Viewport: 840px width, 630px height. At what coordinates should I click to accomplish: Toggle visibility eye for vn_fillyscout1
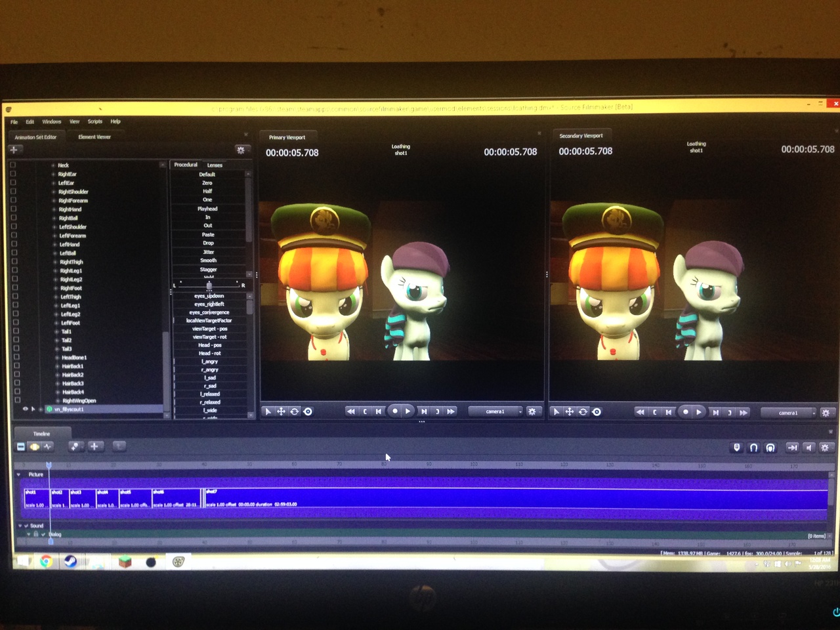point(26,409)
